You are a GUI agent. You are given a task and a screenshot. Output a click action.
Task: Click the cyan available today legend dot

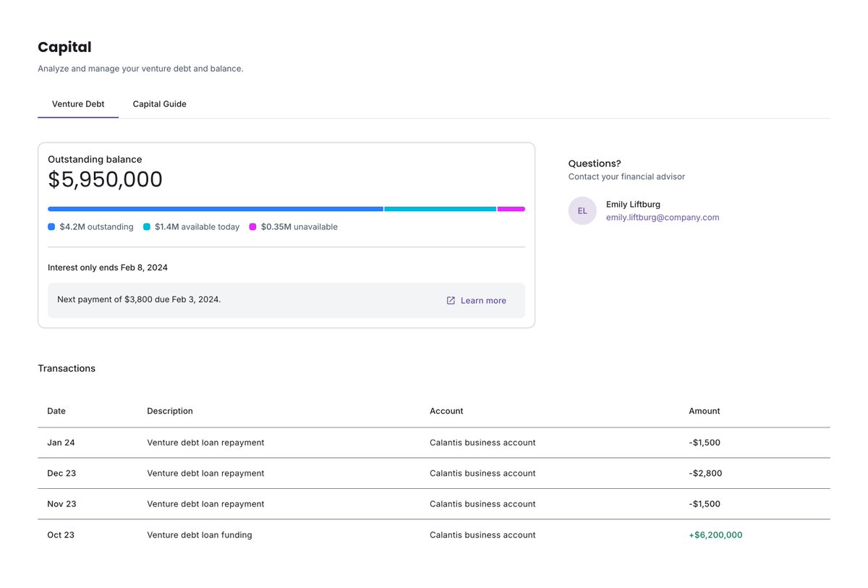(147, 227)
